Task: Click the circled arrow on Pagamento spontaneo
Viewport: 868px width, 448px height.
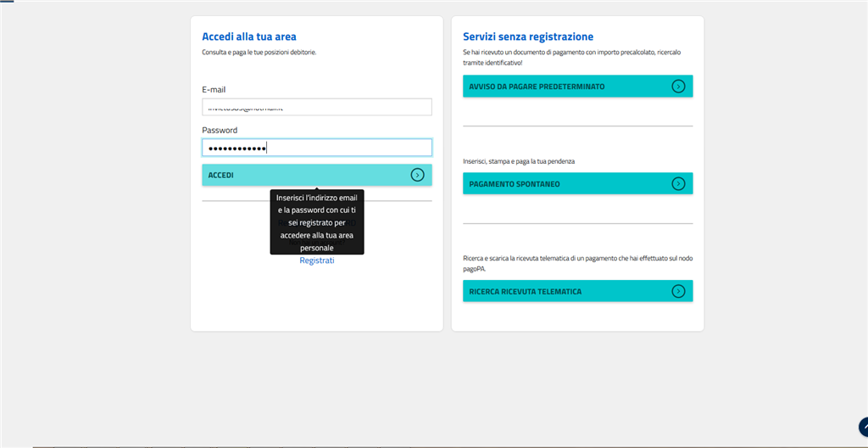Action: [x=678, y=183]
